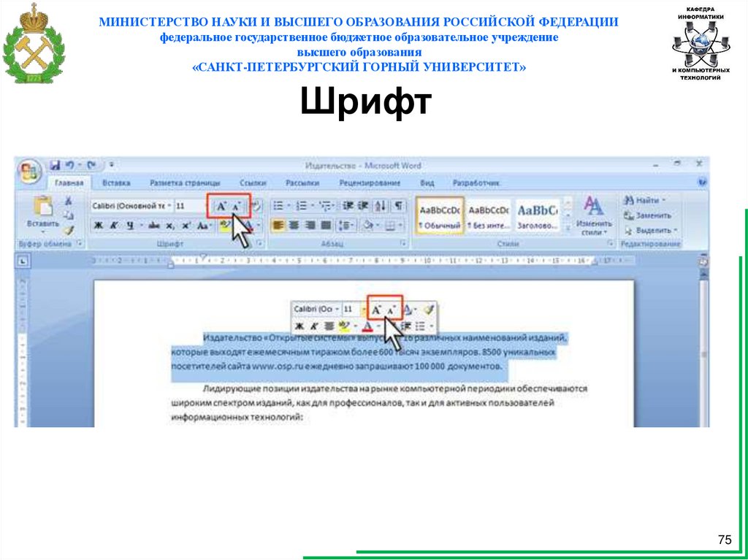The width and height of the screenshot is (748, 560).
Task: Open the Вид ribbon tab
Action: pos(427,183)
